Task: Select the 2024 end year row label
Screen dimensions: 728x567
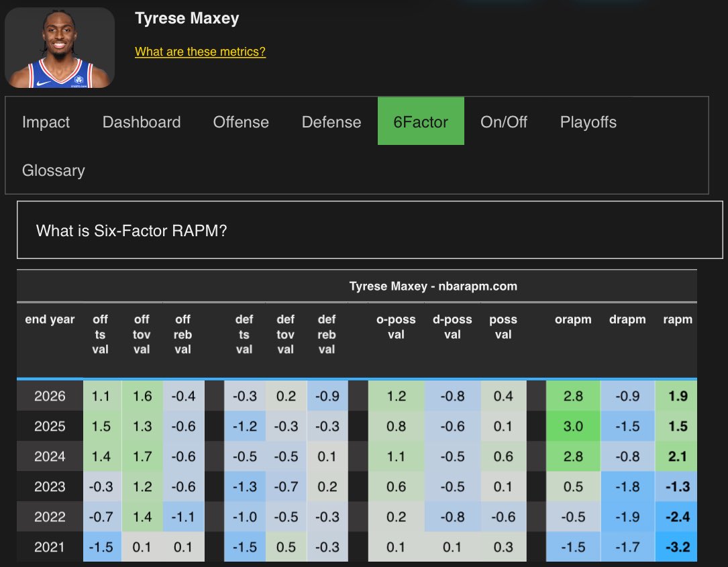Action: (50, 456)
